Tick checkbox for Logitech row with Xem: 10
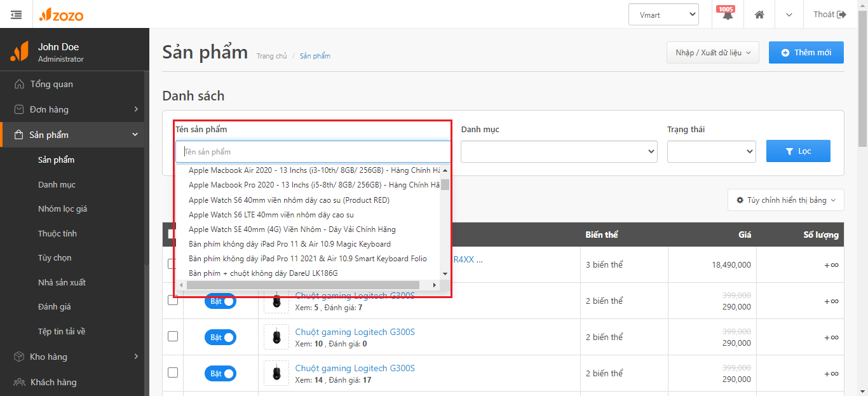The height and width of the screenshot is (396, 868). (173, 336)
